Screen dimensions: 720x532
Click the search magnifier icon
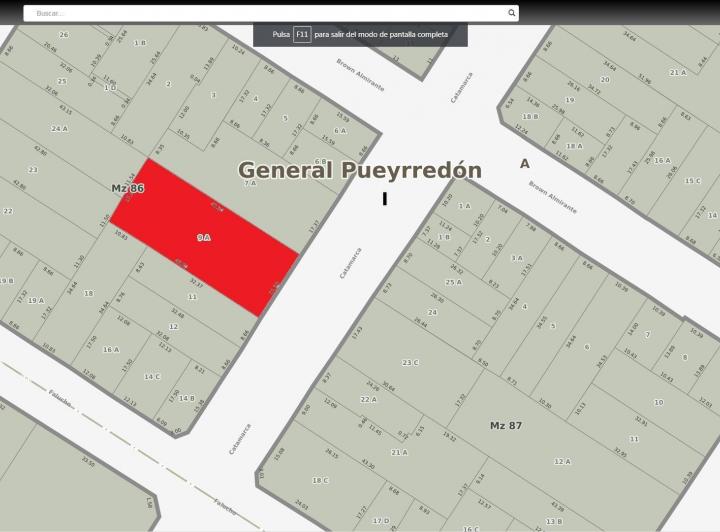pos(512,13)
